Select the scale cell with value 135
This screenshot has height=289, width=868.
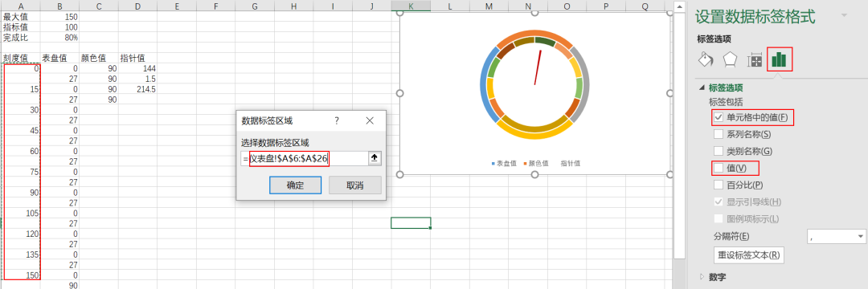point(20,254)
